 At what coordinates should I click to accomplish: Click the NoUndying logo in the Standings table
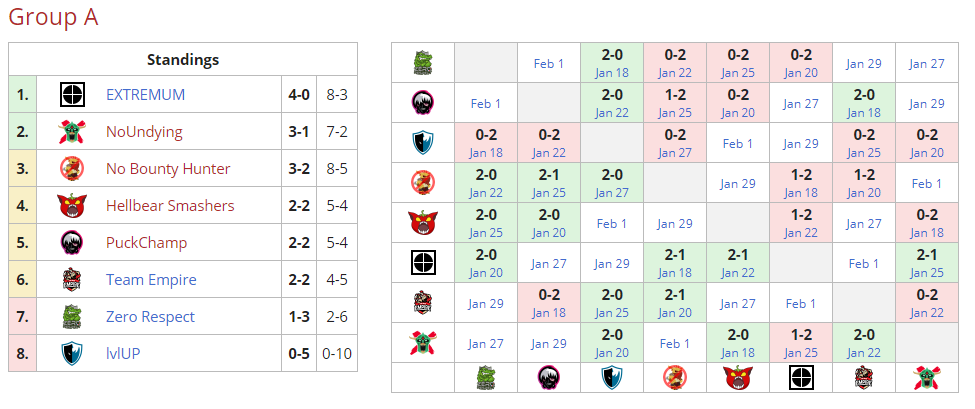coord(72,132)
